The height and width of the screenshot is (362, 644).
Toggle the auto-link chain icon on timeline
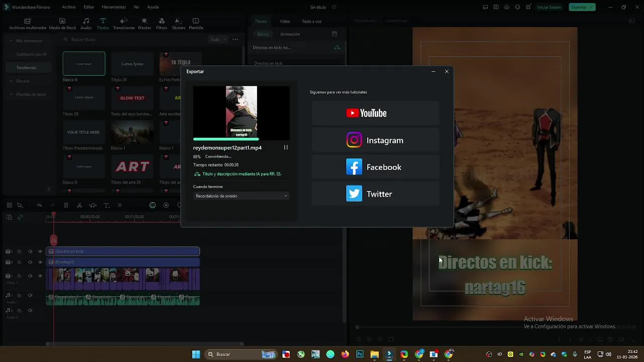click(x=20, y=217)
